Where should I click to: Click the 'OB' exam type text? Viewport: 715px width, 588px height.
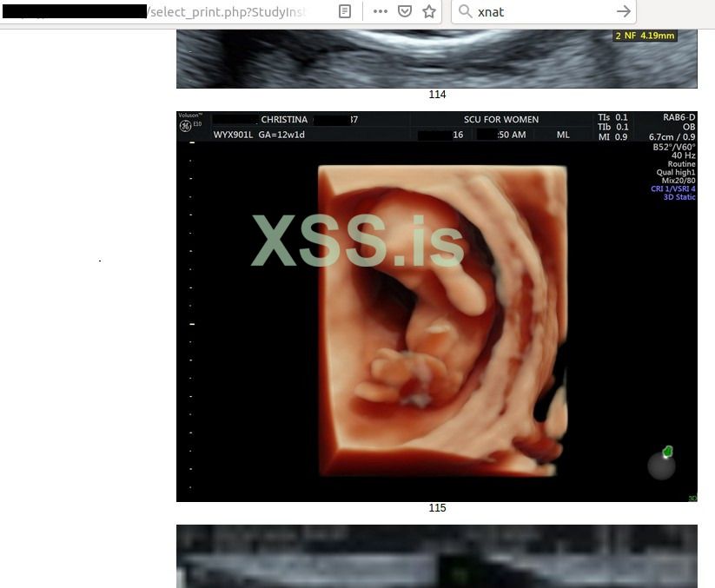tap(689, 127)
